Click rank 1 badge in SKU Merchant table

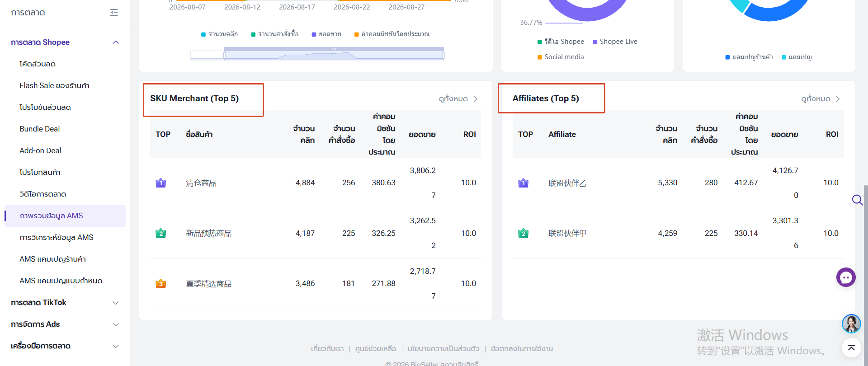coord(160,183)
